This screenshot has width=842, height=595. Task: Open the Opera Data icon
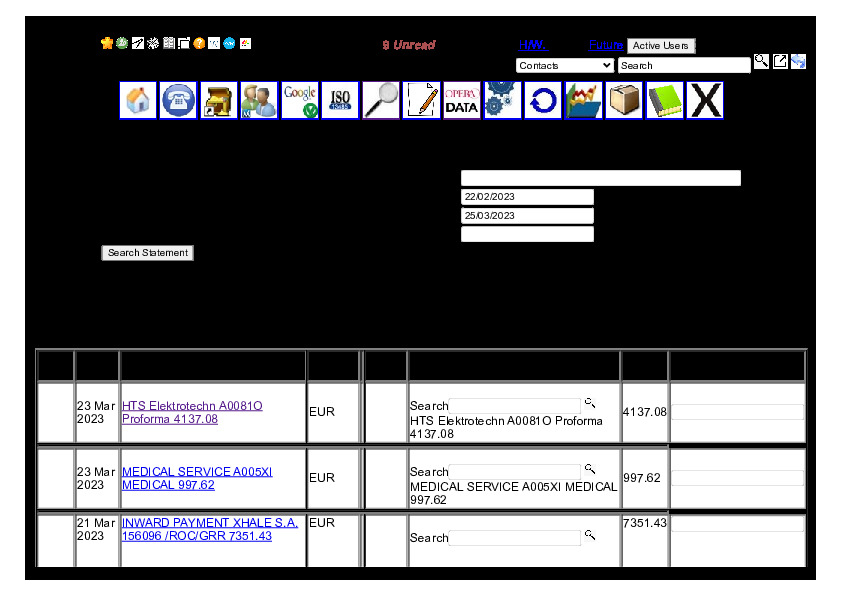(462, 101)
